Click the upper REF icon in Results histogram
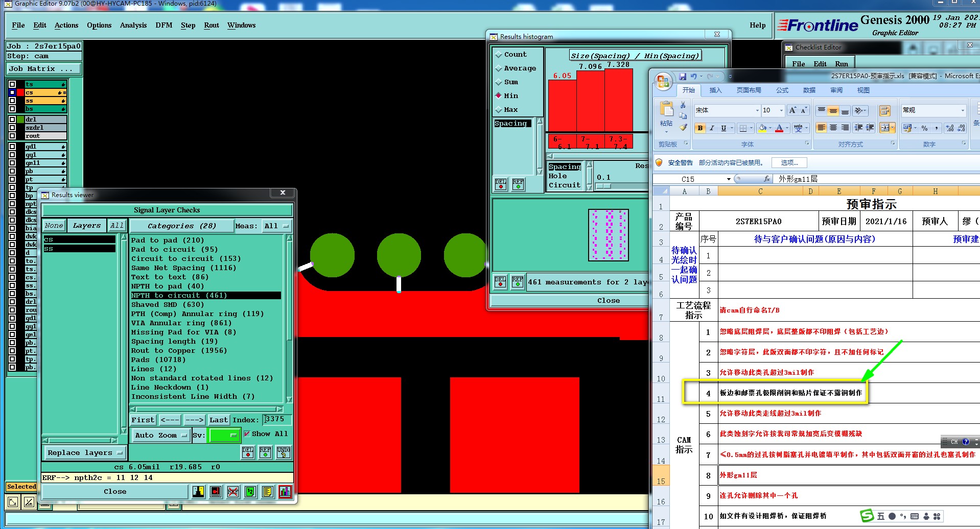 click(x=518, y=184)
